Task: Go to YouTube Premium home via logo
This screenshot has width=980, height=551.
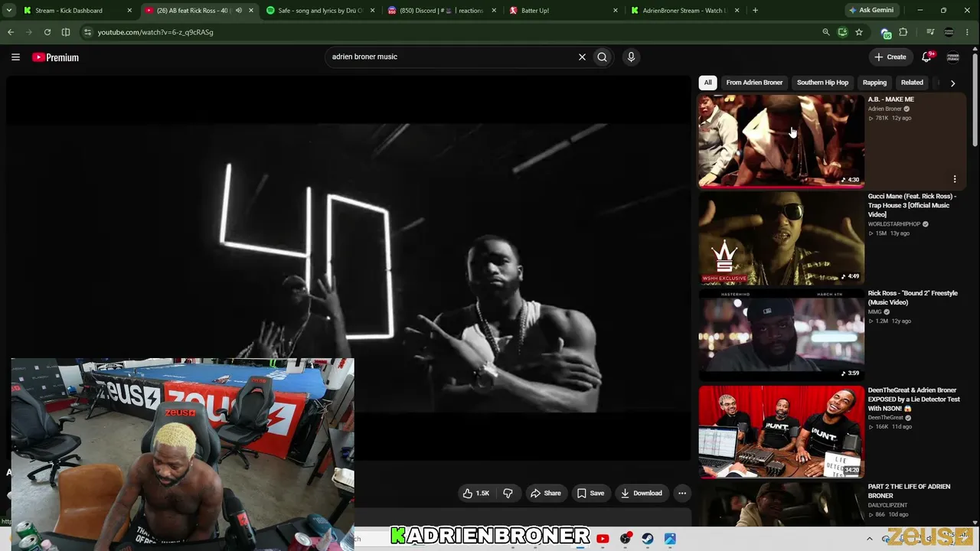Action: (55, 57)
